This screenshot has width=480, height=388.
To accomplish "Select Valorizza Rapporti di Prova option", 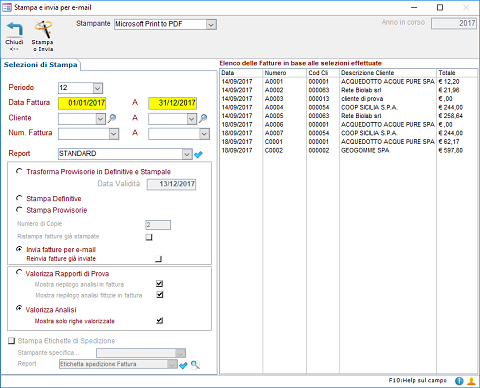I will pos(19,272).
